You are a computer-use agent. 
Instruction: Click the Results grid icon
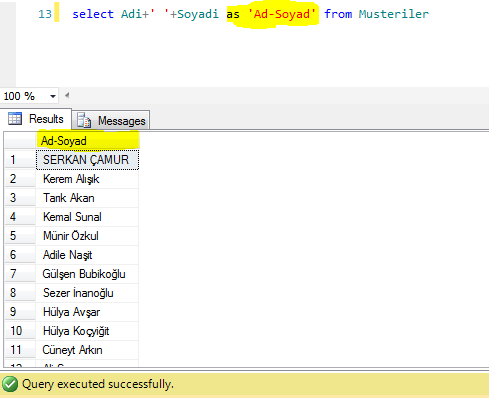pyautogui.click(x=15, y=119)
